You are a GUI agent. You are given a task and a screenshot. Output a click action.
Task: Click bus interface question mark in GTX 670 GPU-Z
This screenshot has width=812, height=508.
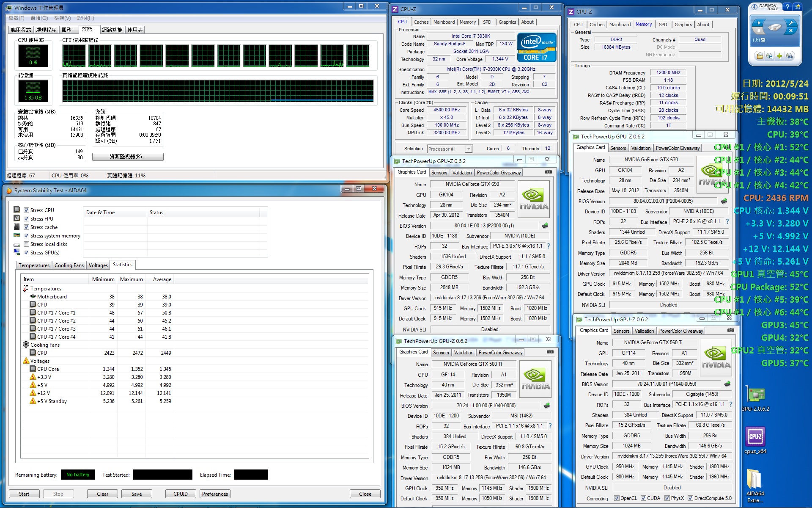[727, 221]
